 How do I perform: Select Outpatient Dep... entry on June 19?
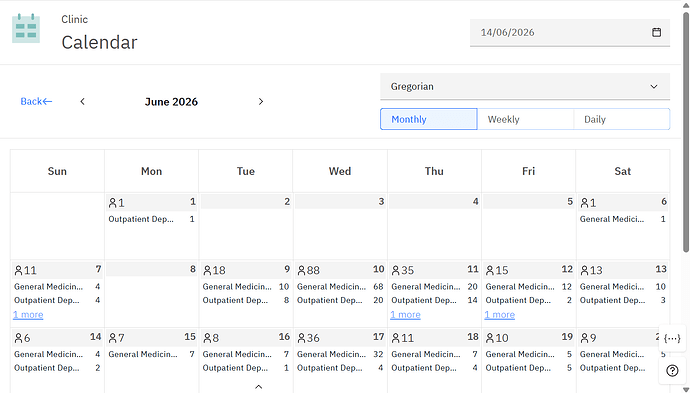click(528, 368)
